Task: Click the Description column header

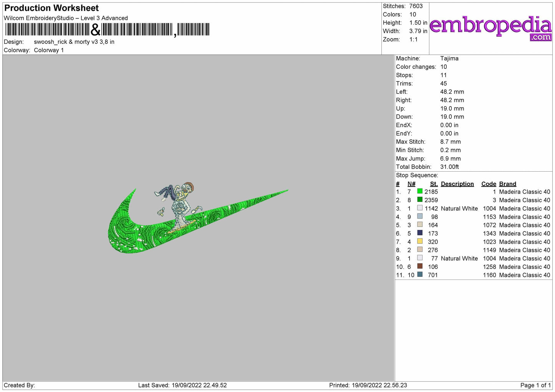Action: click(457, 184)
